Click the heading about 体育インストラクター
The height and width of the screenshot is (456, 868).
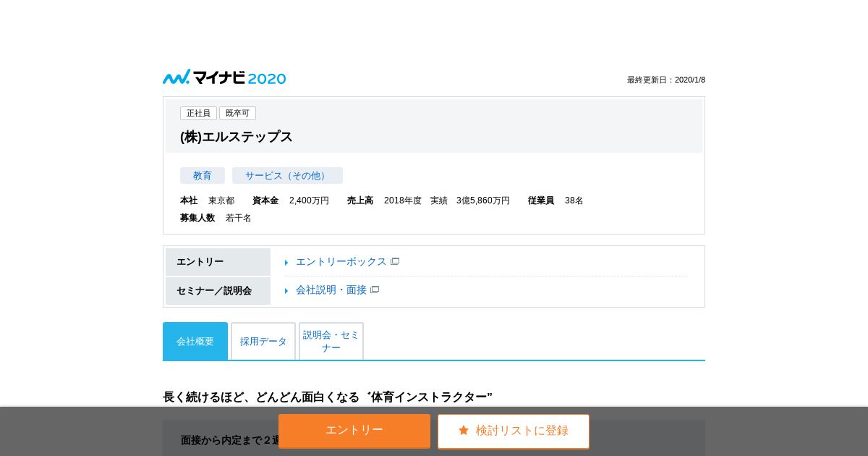(x=328, y=397)
